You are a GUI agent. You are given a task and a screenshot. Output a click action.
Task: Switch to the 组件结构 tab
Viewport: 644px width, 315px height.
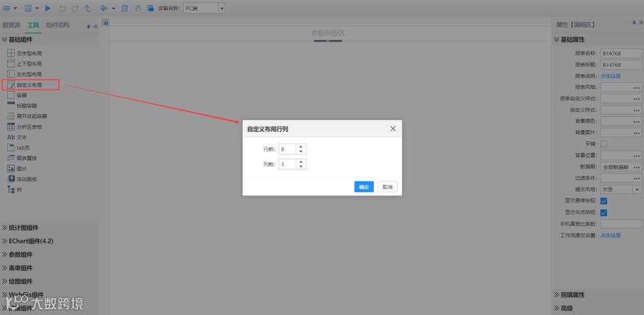click(x=58, y=25)
